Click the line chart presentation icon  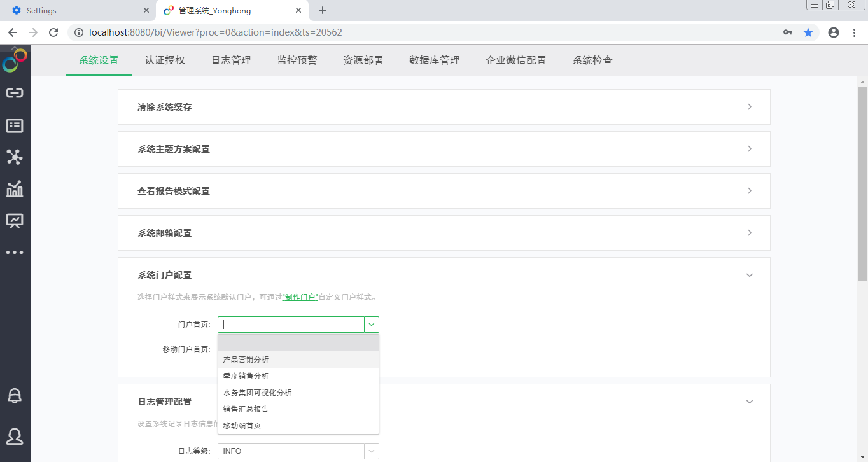click(x=15, y=220)
